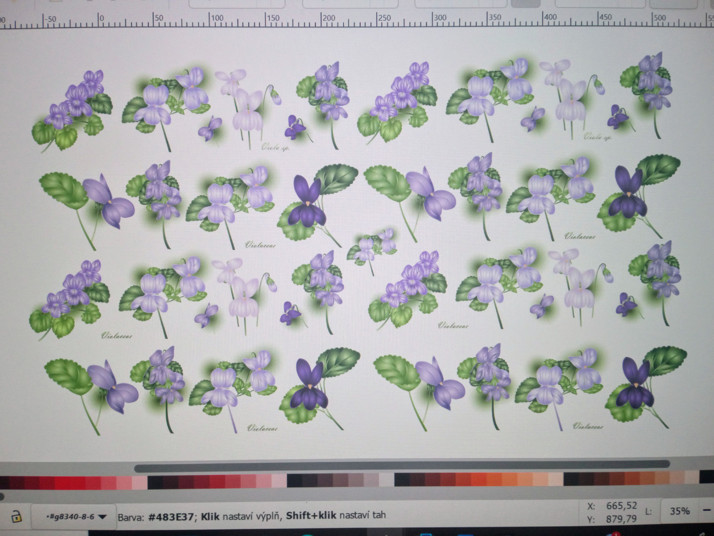Select the dark purple violet at canvas bottom-right
Viewport: 714px width, 536px height.
click(x=635, y=386)
